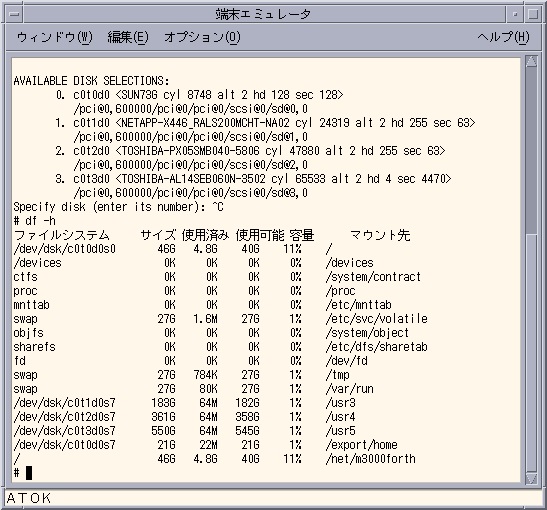Open the ヘルプ(H) menu
The height and width of the screenshot is (510, 547).
[503, 37]
